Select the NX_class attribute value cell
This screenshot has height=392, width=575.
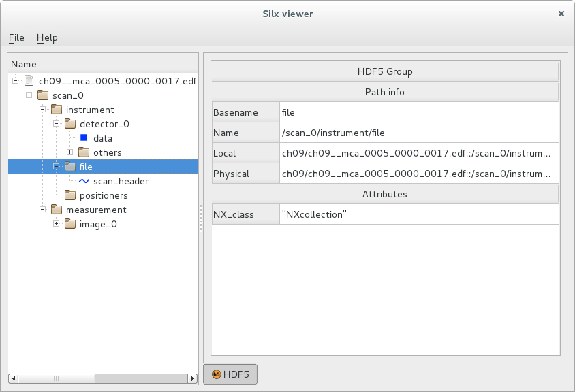[418, 214]
